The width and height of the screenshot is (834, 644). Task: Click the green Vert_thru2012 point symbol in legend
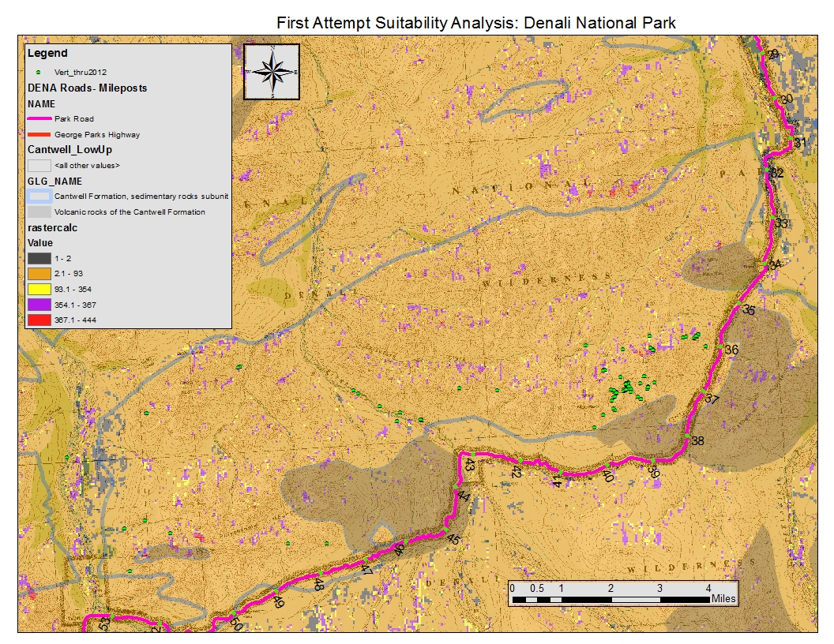tap(38, 72)
